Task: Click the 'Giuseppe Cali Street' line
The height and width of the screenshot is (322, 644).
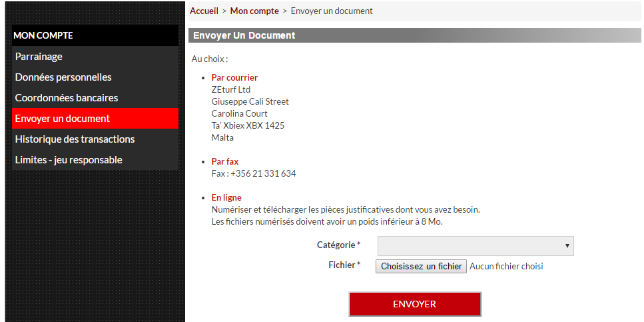Action: click(250, 101)
